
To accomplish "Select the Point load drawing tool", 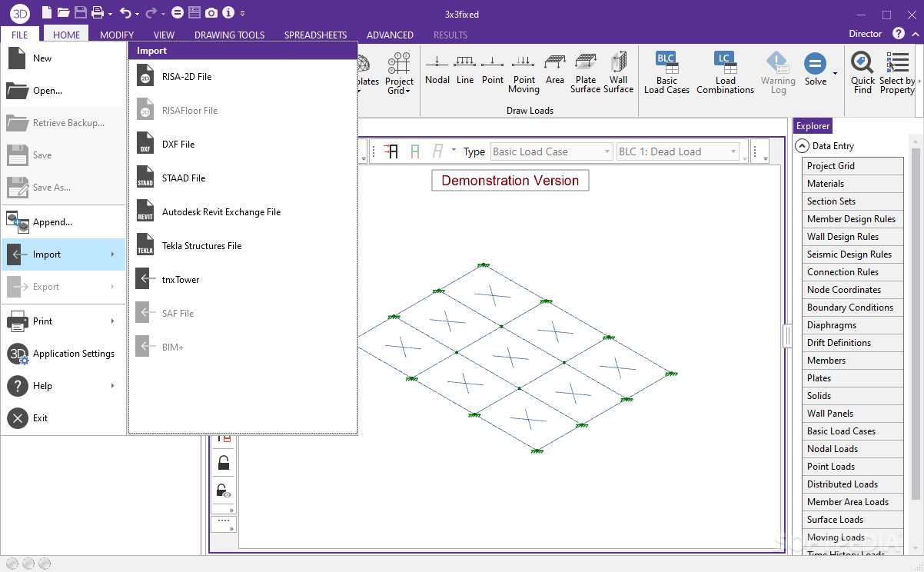I will pyautogui.click(x=493, y=70).
